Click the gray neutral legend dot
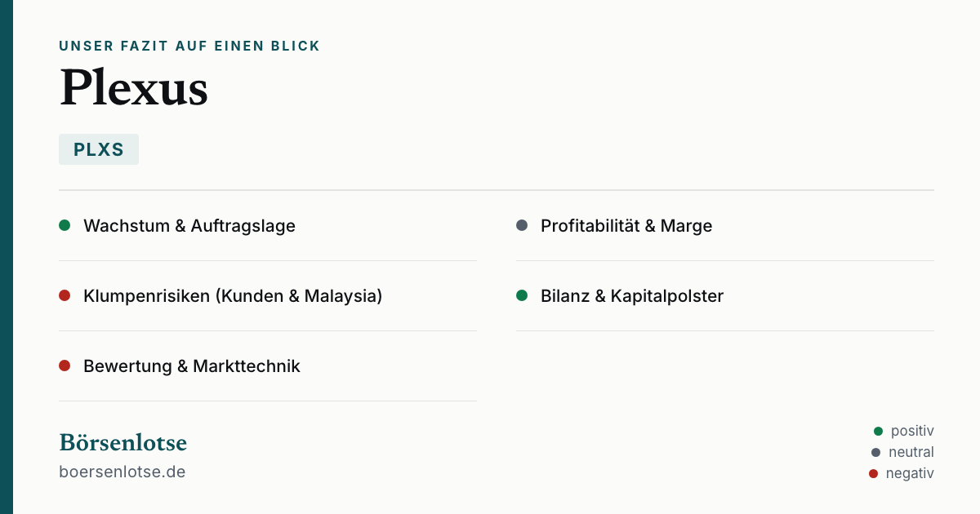This screenshot has height=514, width=980. click(876, 452)
